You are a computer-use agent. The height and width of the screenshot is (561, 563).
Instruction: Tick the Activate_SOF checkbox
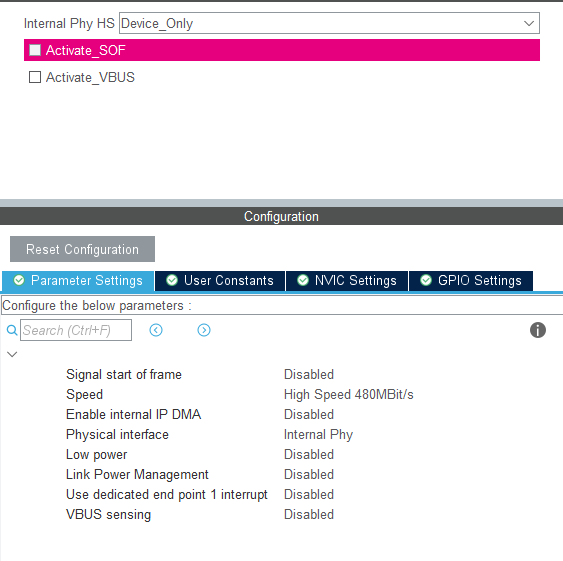click(35, 50)
